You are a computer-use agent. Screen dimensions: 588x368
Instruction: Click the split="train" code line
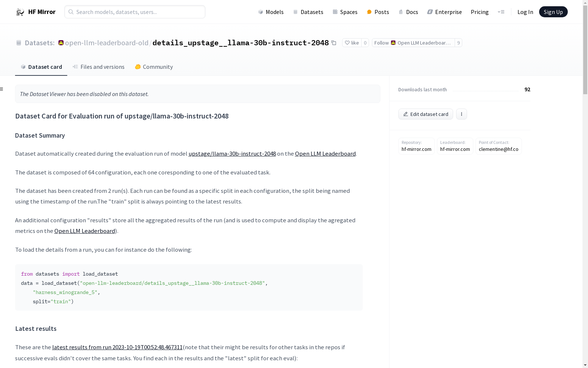click(x=53, y=302)
